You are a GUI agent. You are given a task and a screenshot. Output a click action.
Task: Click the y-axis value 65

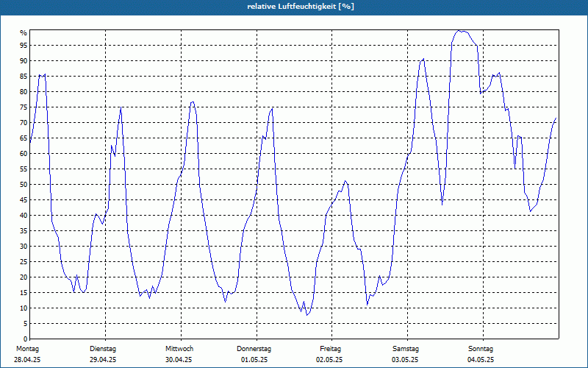(24, 138)
